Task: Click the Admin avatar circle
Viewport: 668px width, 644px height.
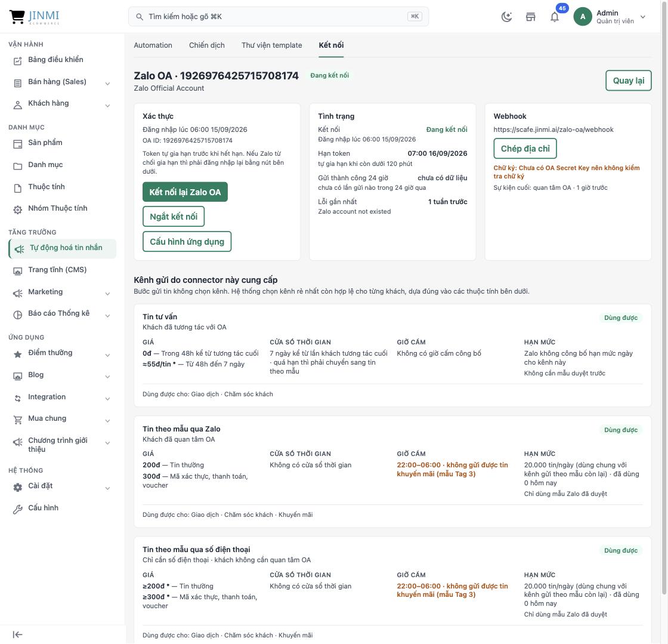Action: [582, 17]
